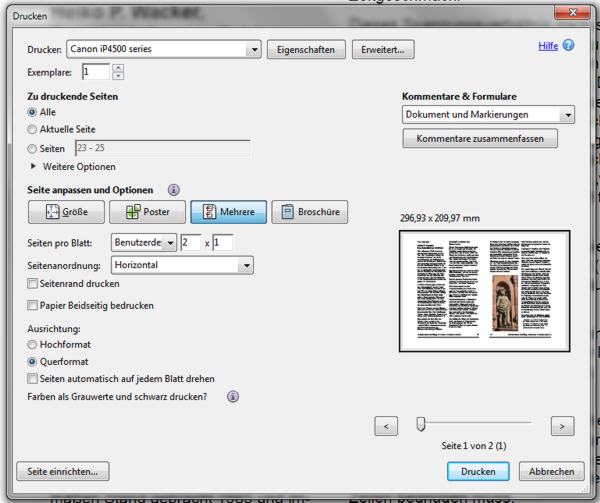
Task: Go to previous preview page arrow
Action: point(386,426)
